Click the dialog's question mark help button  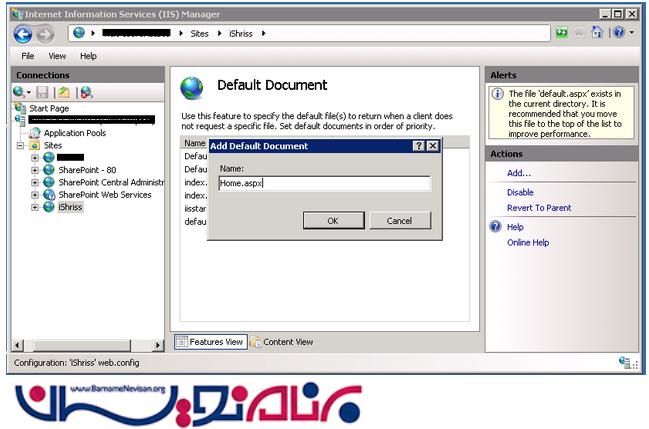[x=419, y=146]
